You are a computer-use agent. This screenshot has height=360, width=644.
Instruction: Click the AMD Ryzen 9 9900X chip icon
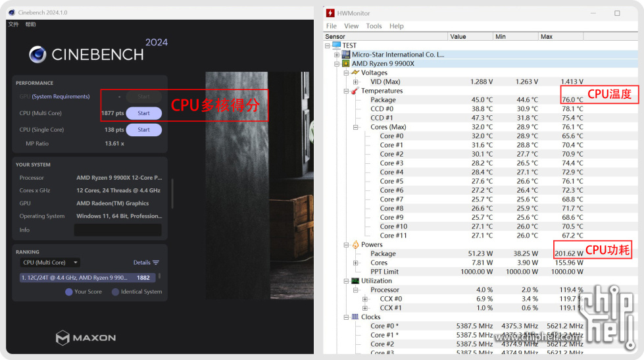tap(346, 64)
